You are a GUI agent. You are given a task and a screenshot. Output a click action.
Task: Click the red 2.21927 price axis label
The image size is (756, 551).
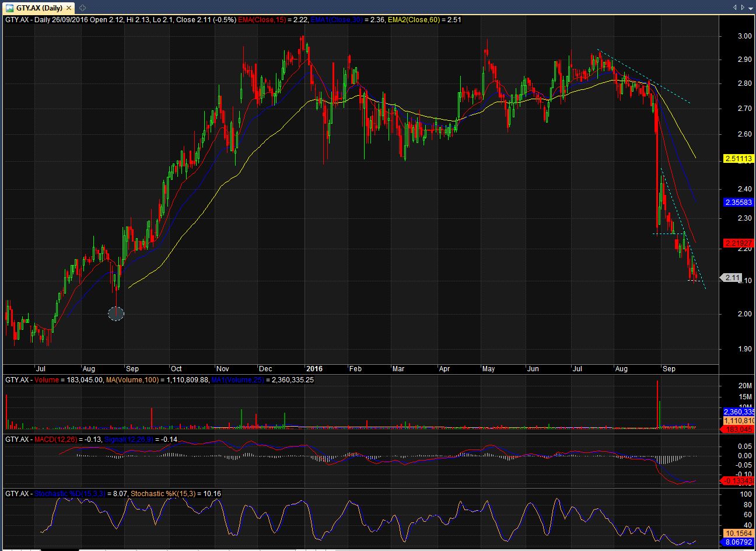coord(738,243)
